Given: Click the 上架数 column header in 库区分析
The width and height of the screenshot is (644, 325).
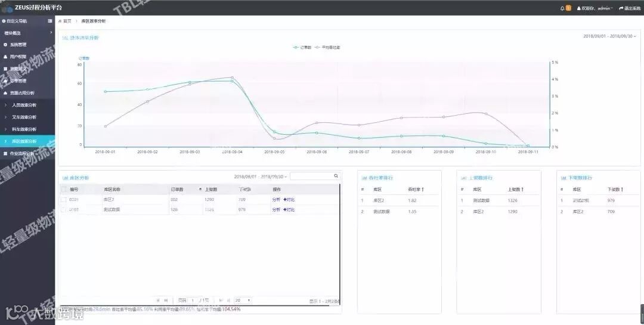Looking at the screenshot, I should (x=210, y=190).
